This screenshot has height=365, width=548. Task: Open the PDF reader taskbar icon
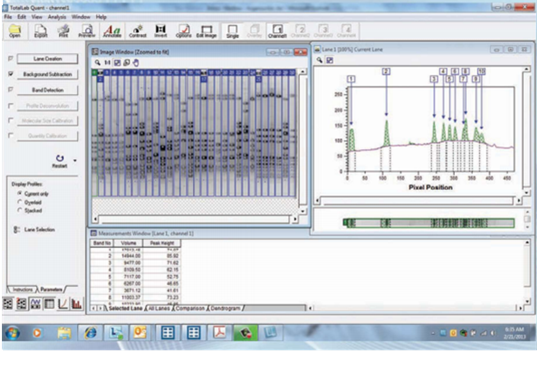[219, 332]
